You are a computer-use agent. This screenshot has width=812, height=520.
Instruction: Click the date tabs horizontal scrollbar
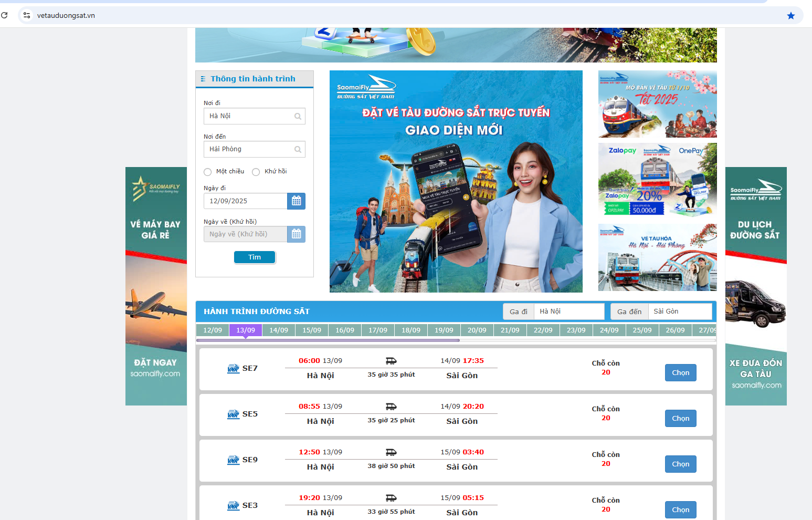(x=328, y=340)
